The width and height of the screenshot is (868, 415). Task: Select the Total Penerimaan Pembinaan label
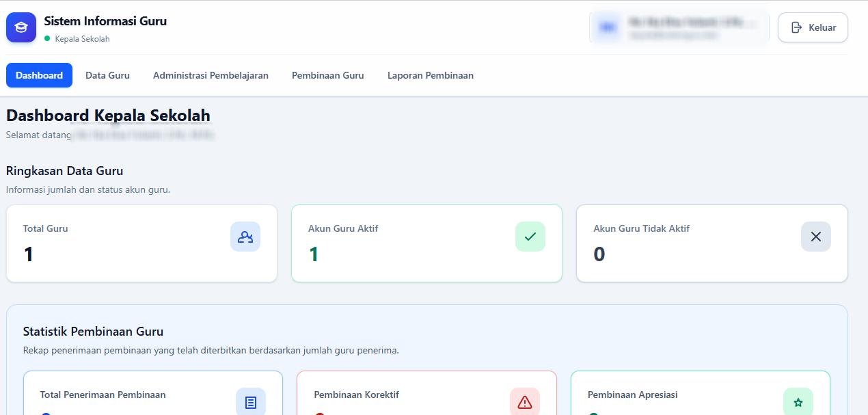103,394
